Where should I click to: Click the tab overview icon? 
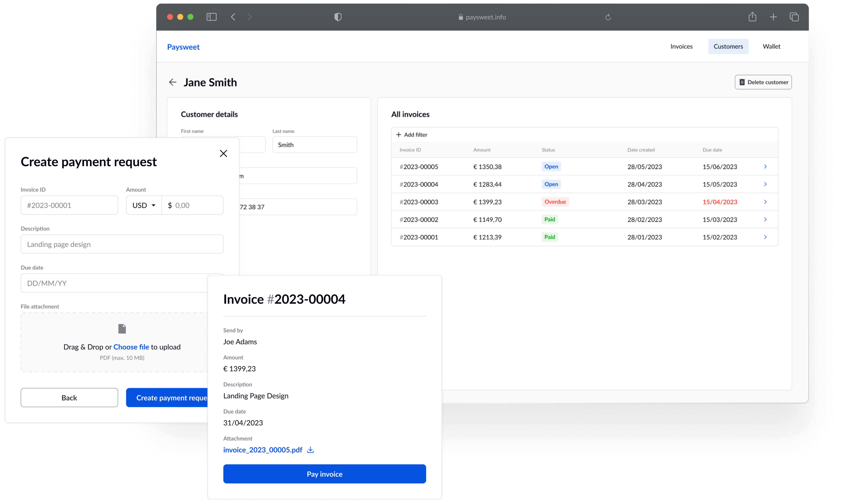(x=794, y=17)
